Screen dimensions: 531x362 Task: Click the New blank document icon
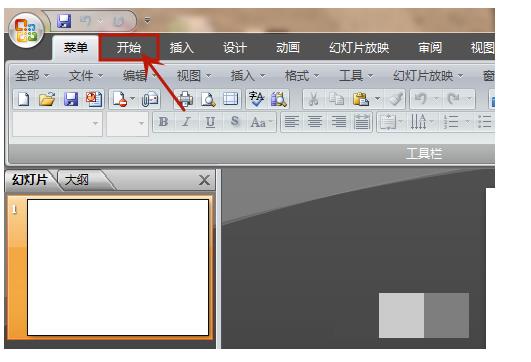coord(23,99)
